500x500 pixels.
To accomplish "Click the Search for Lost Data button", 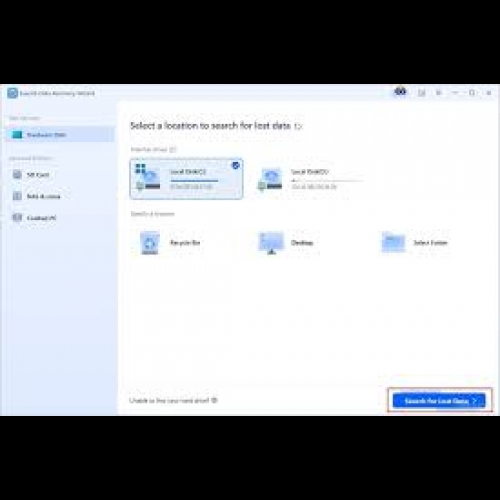I will pos(439,401).
